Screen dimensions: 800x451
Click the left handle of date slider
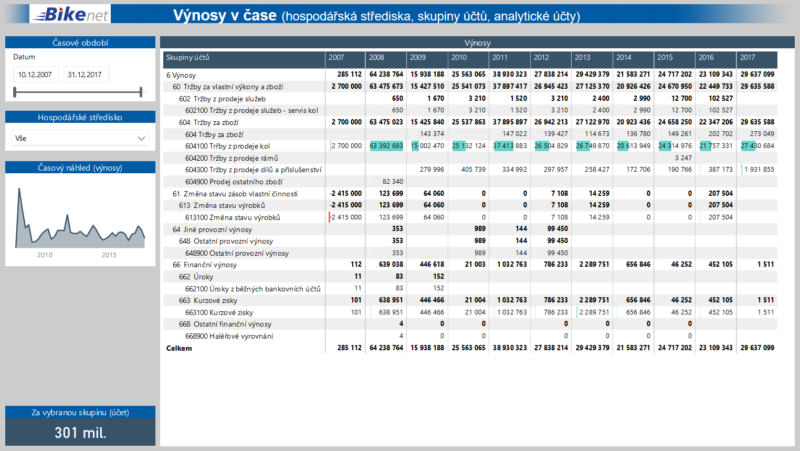tap(15, 92)
